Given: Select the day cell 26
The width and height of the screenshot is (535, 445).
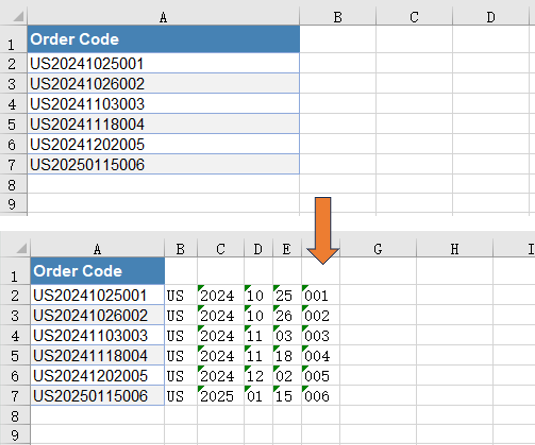Looking at the screenshot, I should [287, 315].
